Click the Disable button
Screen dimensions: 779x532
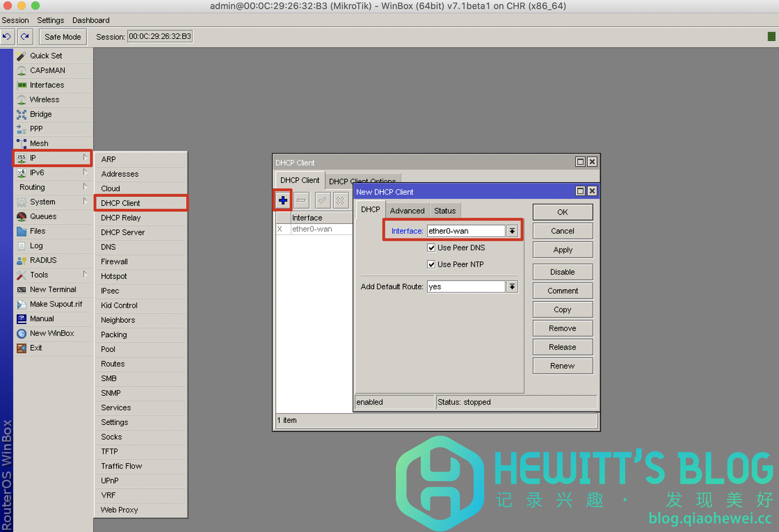(563, 272)
